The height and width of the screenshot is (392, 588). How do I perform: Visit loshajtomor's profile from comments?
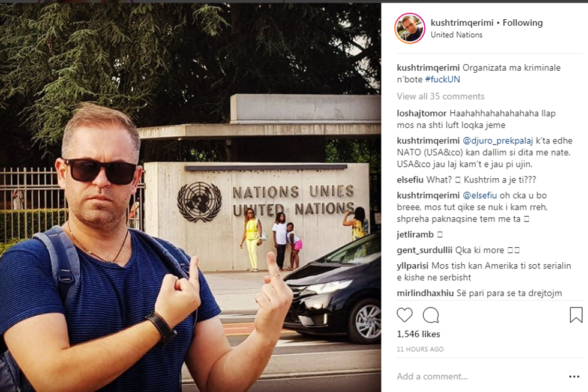(421, 113)
